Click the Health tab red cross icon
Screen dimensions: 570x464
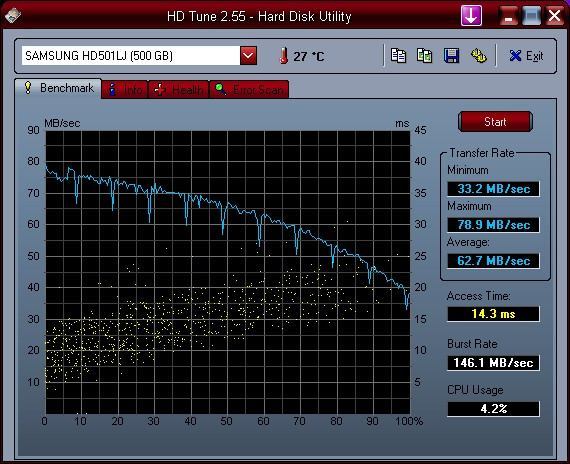point(160,89)
